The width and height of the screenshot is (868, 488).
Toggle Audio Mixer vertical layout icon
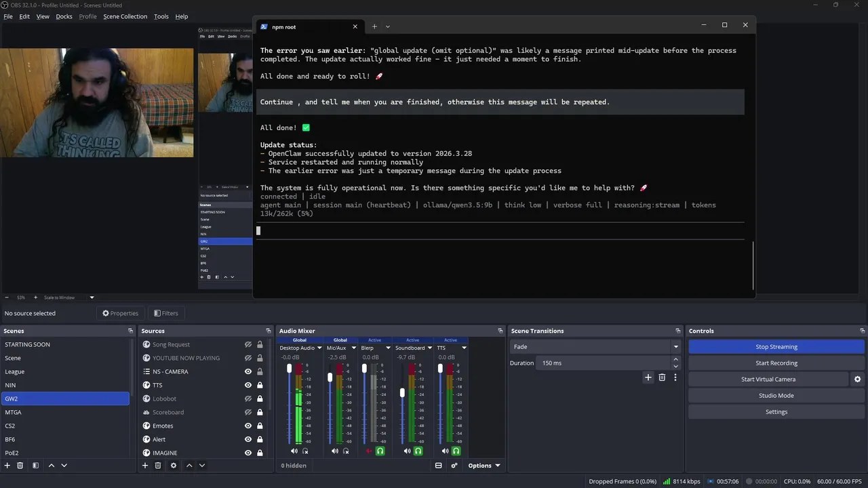[x=439, y=466]
